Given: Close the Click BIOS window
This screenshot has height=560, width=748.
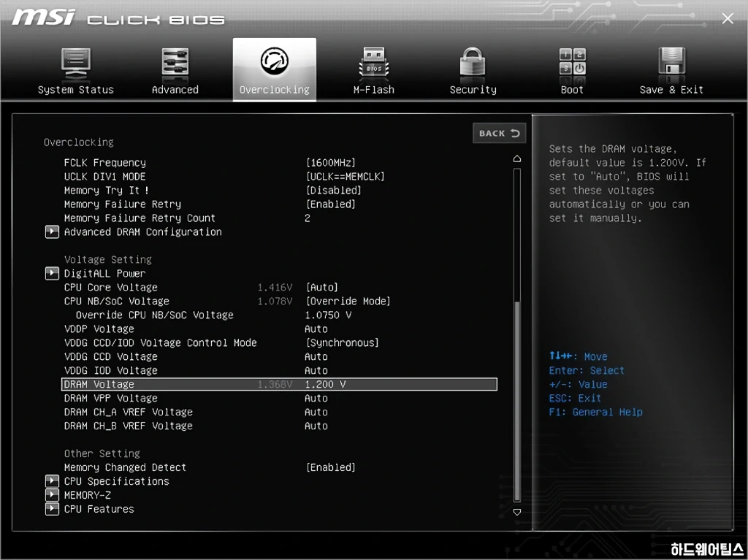Looking at the screenshot, I should click(728, 18).
